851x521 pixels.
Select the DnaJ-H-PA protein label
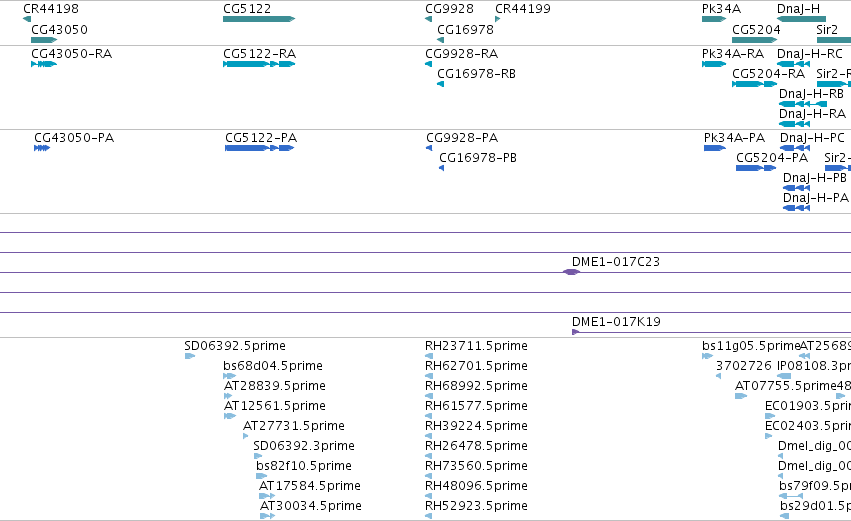click(816, 198)
